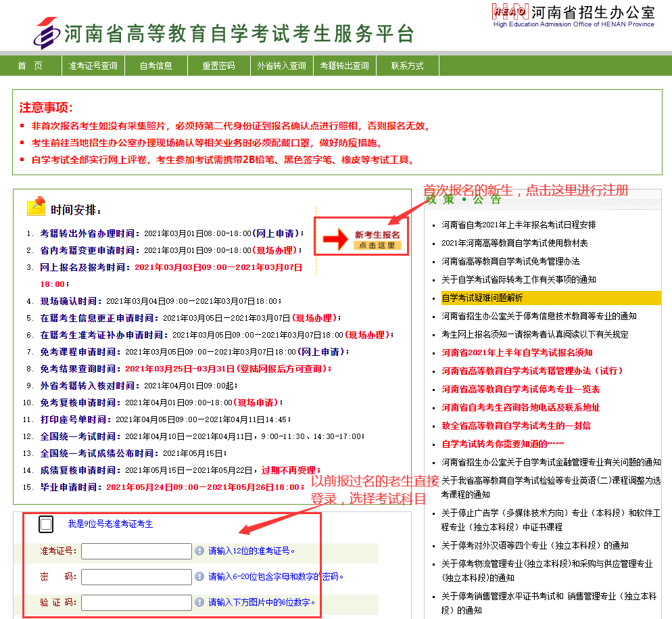Open 河南省2021年上半年自学考试报名须知 link
Viewport: 672px width, 619px height.
click(517, 352)
